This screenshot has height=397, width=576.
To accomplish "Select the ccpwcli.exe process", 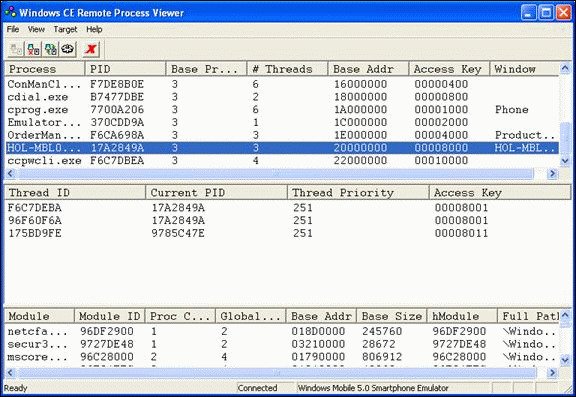I will pos(282,160).
